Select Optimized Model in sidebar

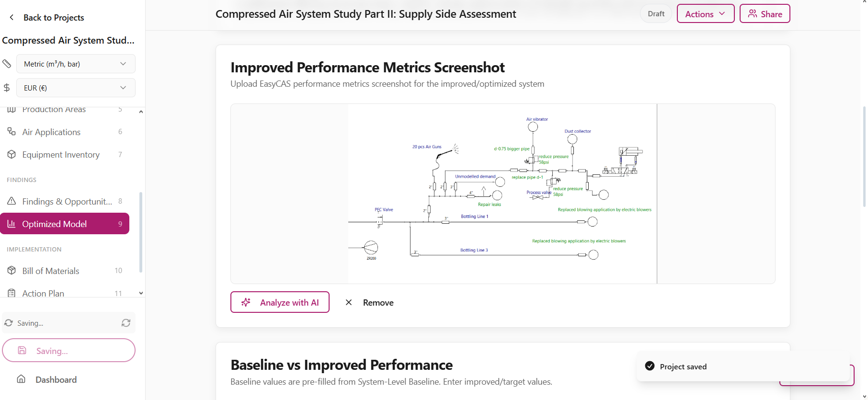coord(65,224)
